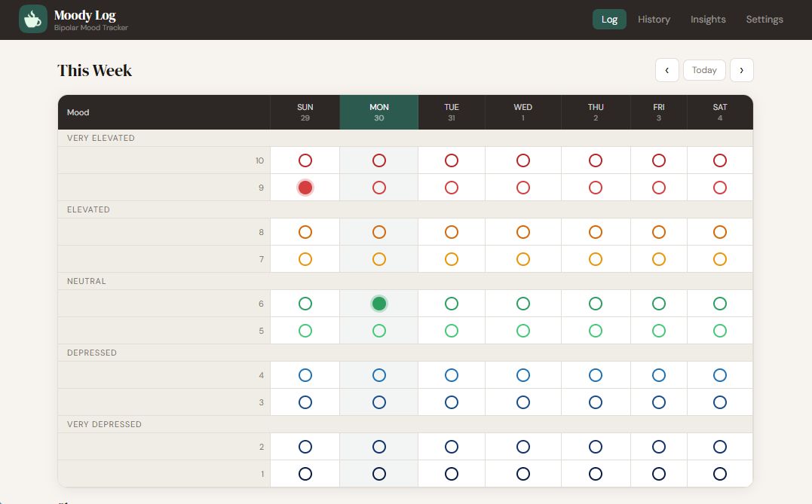Select mood 3 for Friday
Viewport: 812px width, 504px height.
pos(658,402)
